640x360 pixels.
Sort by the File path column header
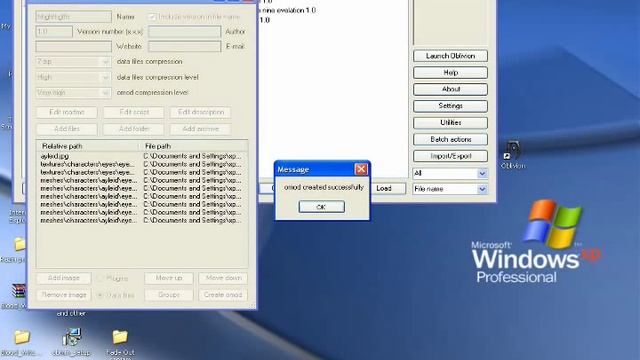point(193,146)
